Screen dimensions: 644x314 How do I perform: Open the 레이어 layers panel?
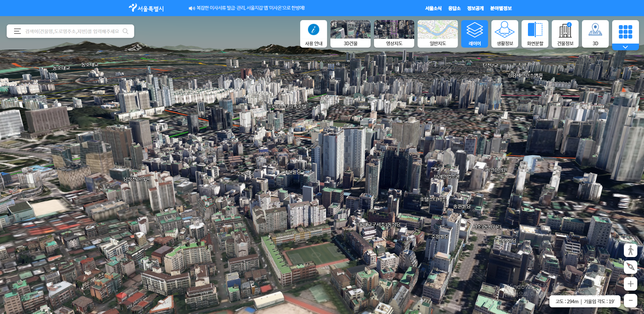tap(475, 34)
